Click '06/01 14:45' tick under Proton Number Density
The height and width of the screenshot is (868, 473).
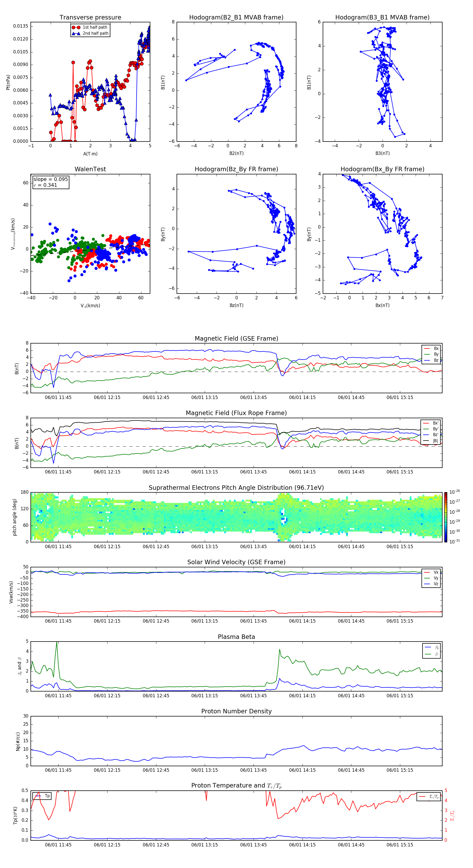(351, 770)
